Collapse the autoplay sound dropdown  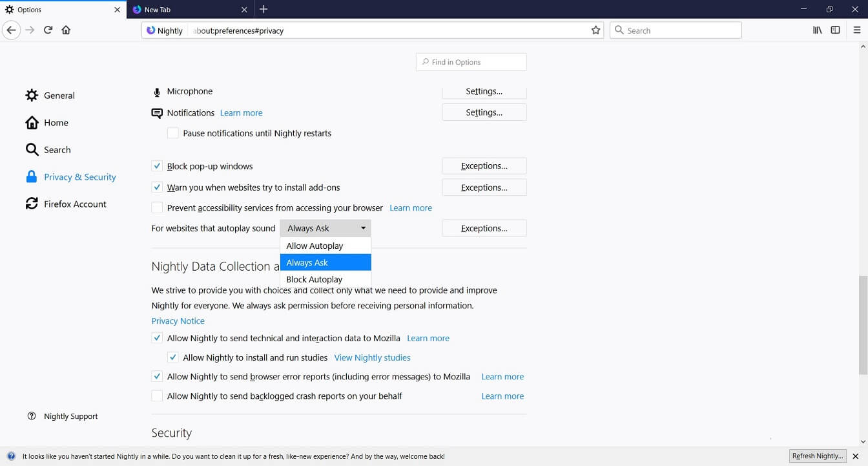[x=325, y=228]
